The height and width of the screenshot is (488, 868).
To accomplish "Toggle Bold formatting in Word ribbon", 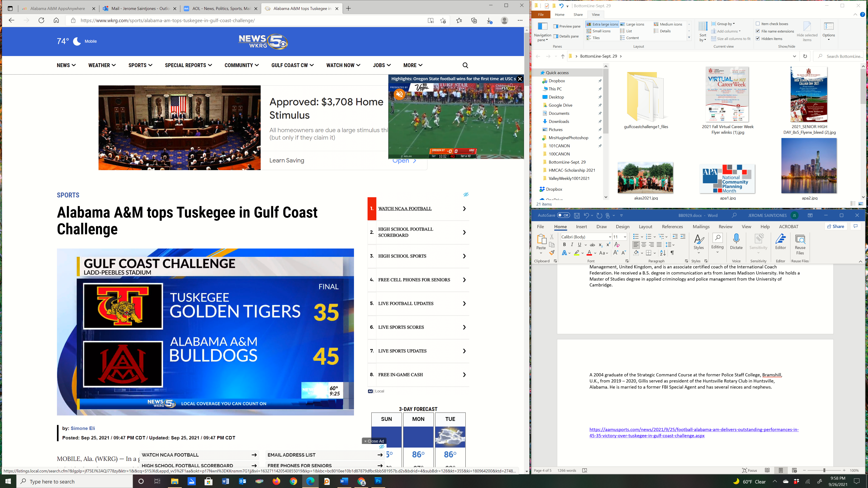I will point(564,244).
